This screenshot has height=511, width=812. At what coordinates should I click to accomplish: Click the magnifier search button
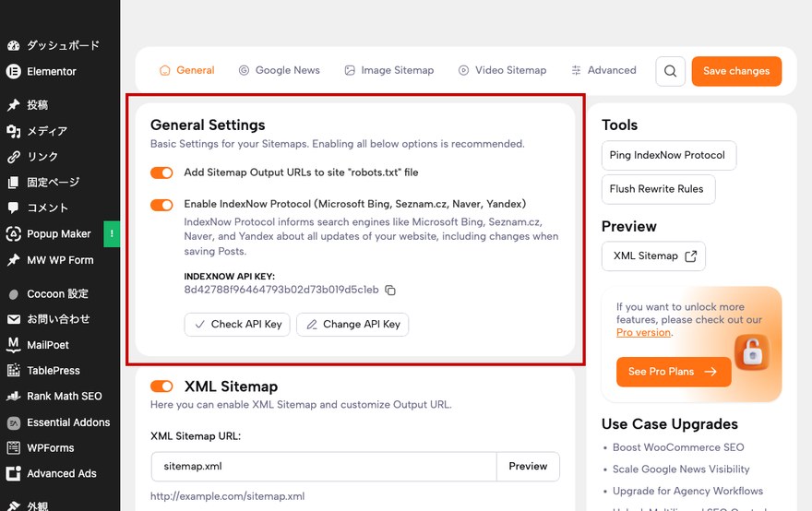[670, 71]
